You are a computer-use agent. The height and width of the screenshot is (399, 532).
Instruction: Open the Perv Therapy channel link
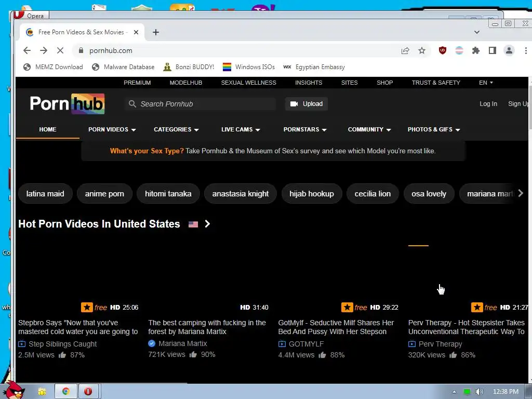click(x=441, y=344)
